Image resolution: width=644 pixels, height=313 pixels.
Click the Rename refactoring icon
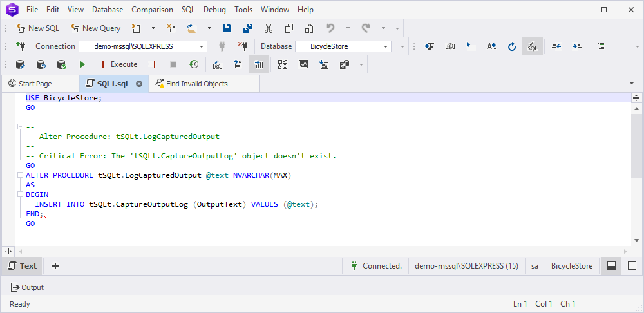pos(491,46)
